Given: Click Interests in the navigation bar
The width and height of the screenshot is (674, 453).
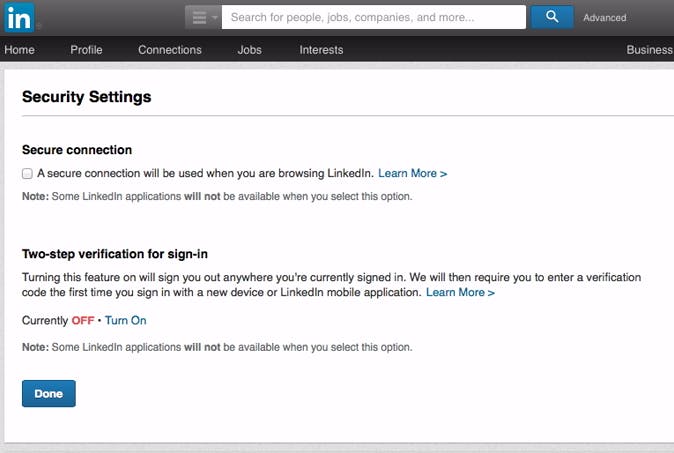Looking at the screenshot, I should click(321, 50).
